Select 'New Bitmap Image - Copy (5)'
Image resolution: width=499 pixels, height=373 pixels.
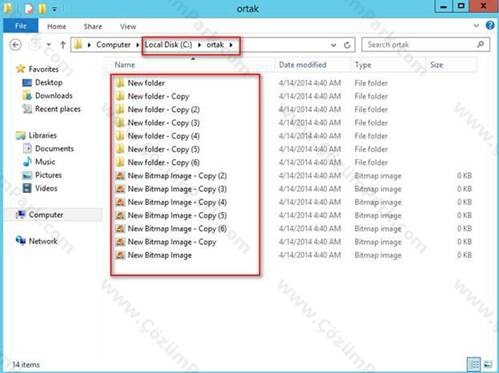click(177, 215)
